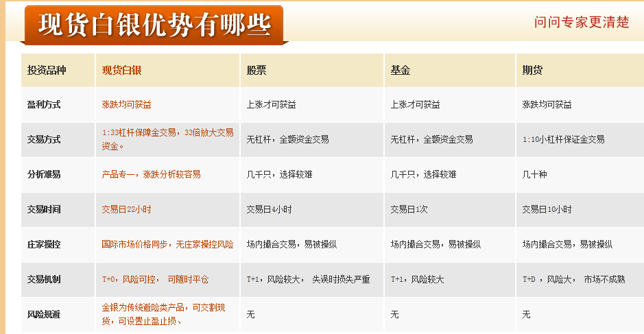Select 无 in 风险规避 row under 基金
This screenshot has height=334, width=644.
[x=394, y=315]
